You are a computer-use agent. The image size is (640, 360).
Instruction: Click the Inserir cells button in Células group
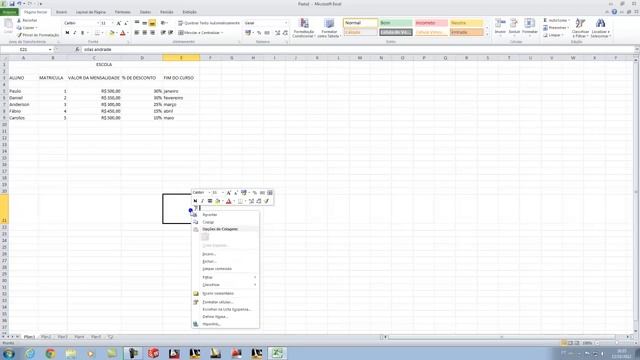coord(500,27)
